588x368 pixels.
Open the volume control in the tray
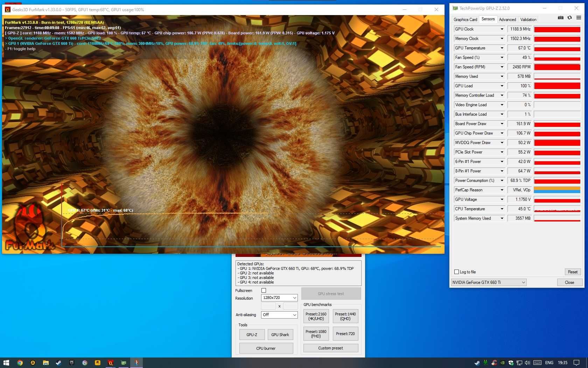coord(527,363)
